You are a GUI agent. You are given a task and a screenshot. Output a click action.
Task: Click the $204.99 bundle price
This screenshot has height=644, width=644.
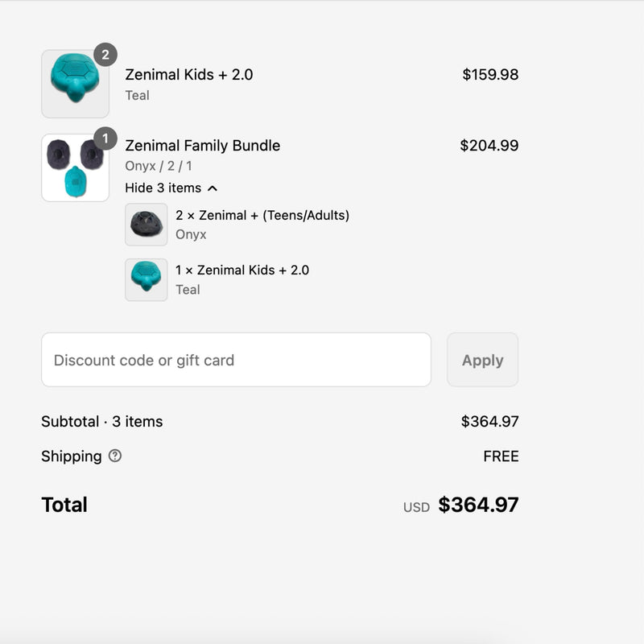pos(489,146)
